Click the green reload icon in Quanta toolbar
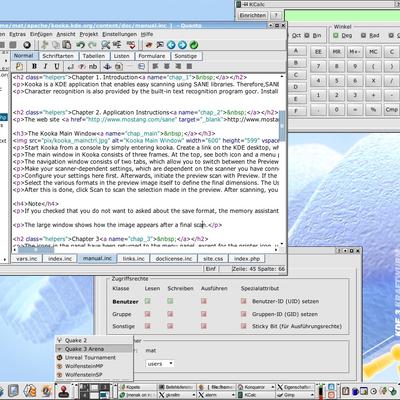This screenshot has height=400, width=400. point(194,45)
